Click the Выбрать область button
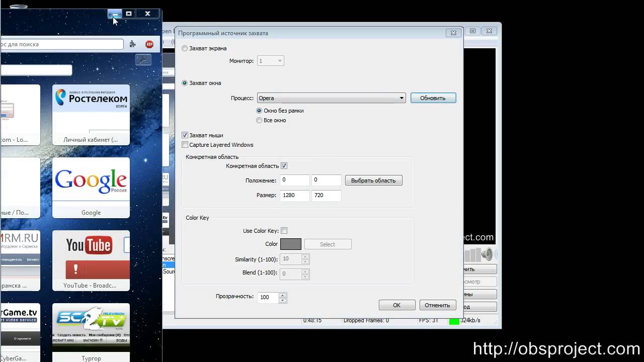The width and height of the screenshot is (644, 362). coord(373,180)
